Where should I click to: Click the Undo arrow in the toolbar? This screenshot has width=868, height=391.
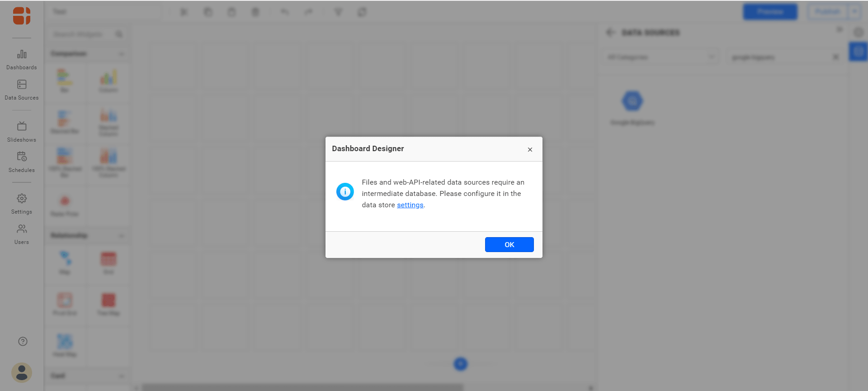285,12
